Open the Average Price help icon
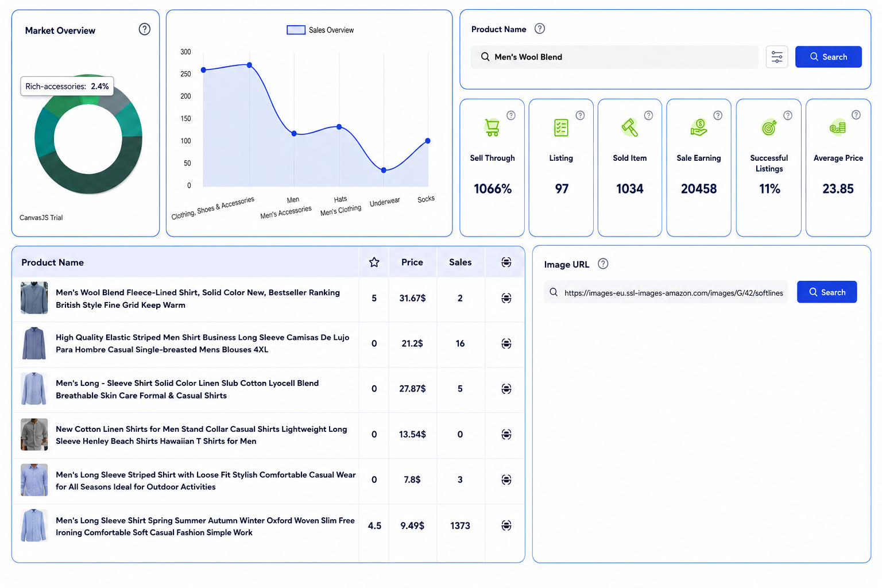The image size is (882, 588). (856, 115)
